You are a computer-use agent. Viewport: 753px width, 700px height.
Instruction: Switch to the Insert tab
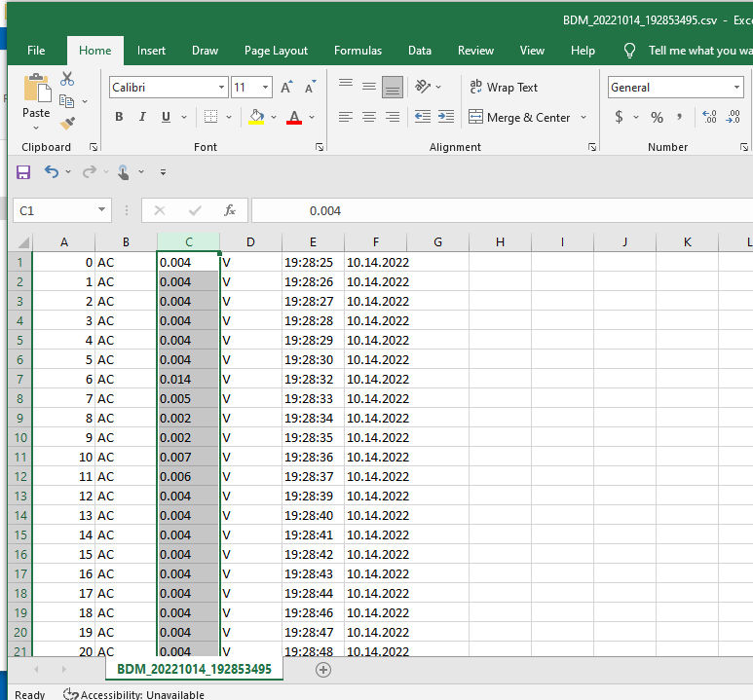click(x=151, y=51)
